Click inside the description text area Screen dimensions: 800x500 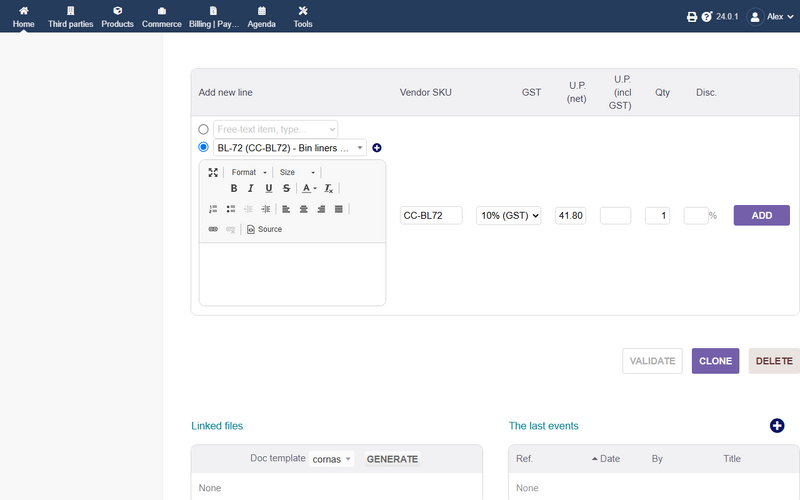(x=292, y=274)
